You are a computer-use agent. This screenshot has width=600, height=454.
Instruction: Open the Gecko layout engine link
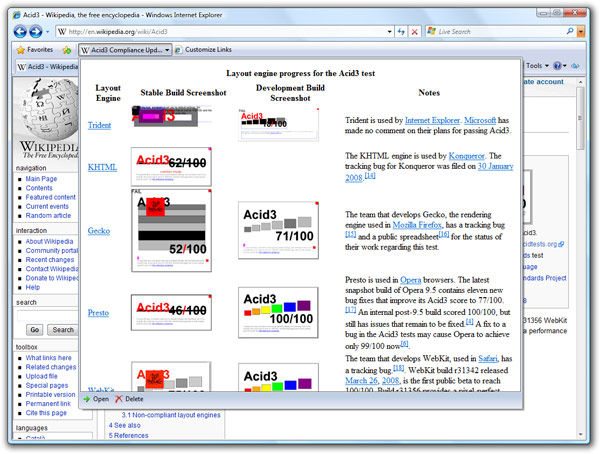(99, 231)
